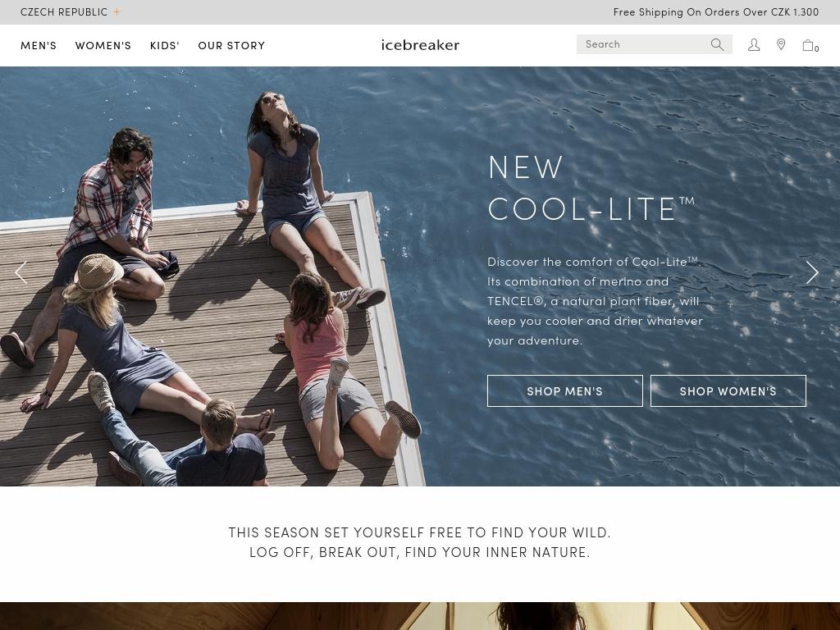Open the Women's menu
The image size is (840, 630).
[103, 46]
